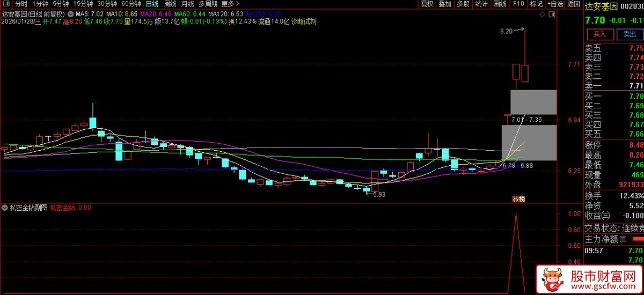Screen dimensions: 644x295
Task: Click the 卖一 price 7.71
Action: pyautogui.click(x=636, y=85)
